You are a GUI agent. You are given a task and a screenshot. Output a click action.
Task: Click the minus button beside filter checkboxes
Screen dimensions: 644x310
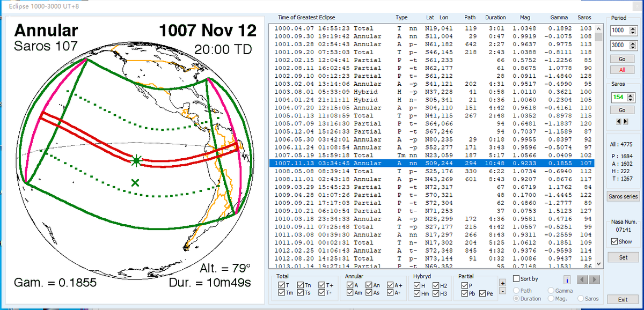502,291
